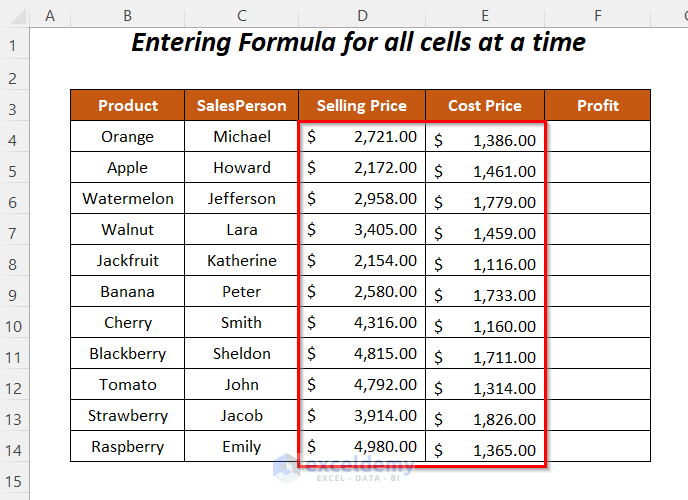The width and height of the screenshot is (688, 500).
Task: Click the title cell 'Entering Formula for all cells'
Action: pyautogui.click(x=358, y=44)
